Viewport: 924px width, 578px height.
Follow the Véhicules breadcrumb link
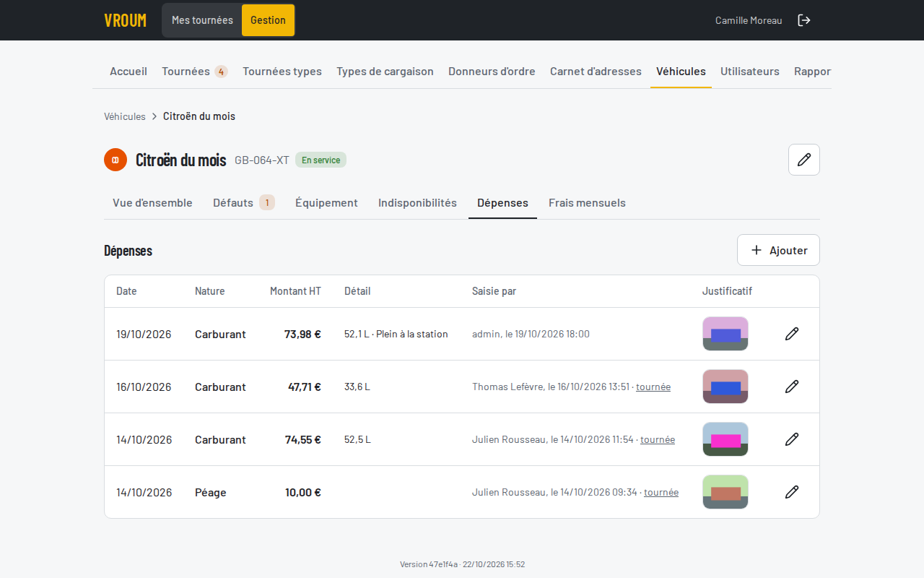click(x=125, y=116)
